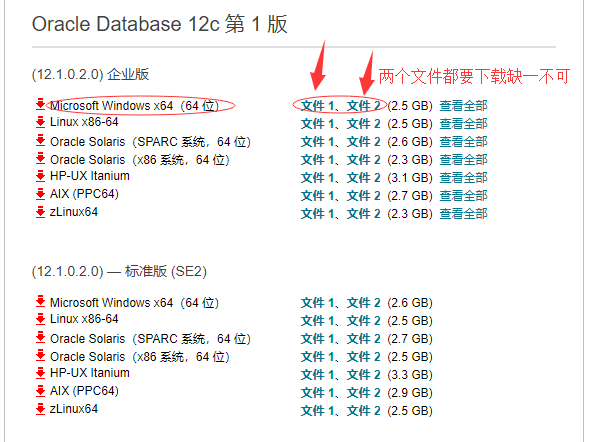Download 文件 2 for Enterprise HP-UX Itanium
The image size is (591, 442).
363,178
